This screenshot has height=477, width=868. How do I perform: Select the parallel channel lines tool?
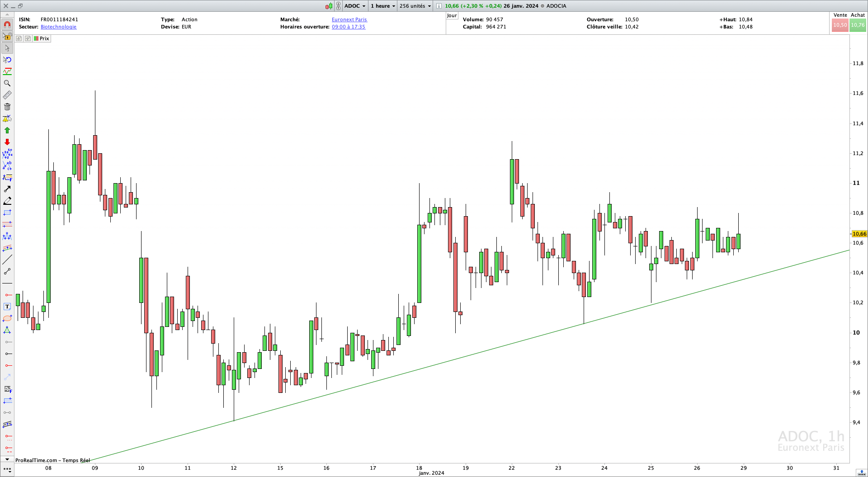click(x=7, y=424)
